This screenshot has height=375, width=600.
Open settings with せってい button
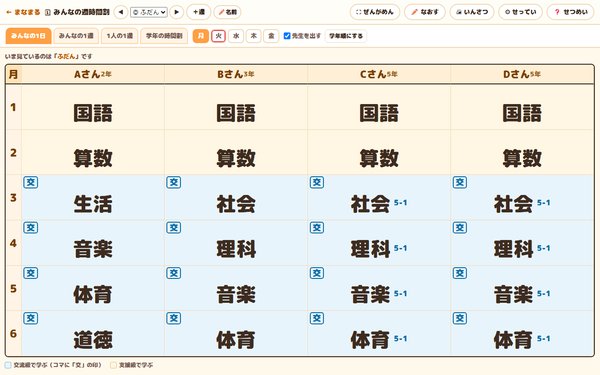[x=520, y=12]
